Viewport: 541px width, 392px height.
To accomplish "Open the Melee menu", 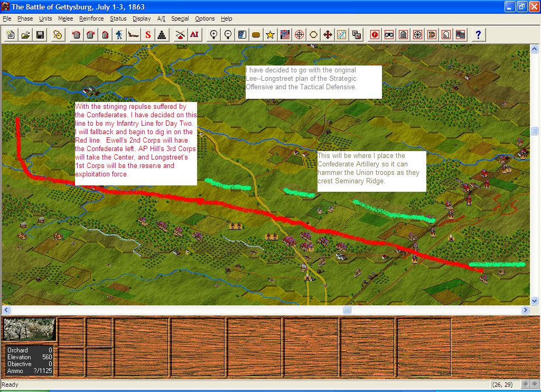I will point(66,18).
